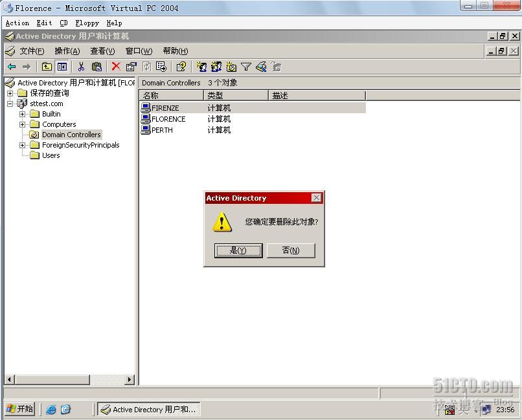Click the tree pane left scroll arrow
The width and height of the screenshot is (522, 420).
coord(9,379)
